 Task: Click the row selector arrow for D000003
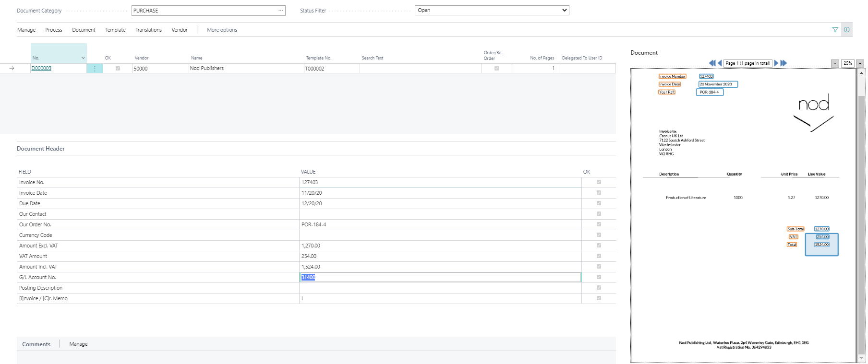(x=12, y=69)
